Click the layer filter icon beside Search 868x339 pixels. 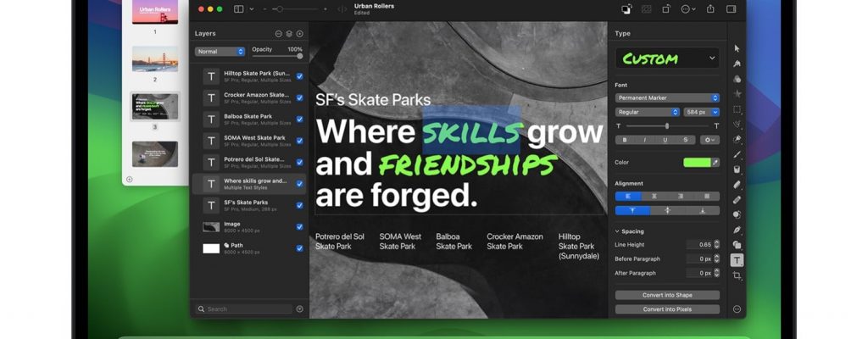tap(299, 309)
